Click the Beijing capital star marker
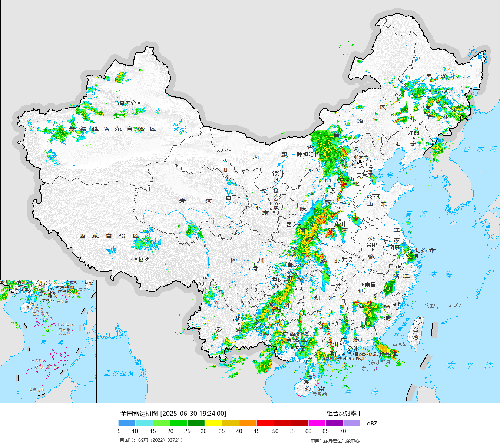This screenshot has height=448, width=500. [x=360, y=163]
